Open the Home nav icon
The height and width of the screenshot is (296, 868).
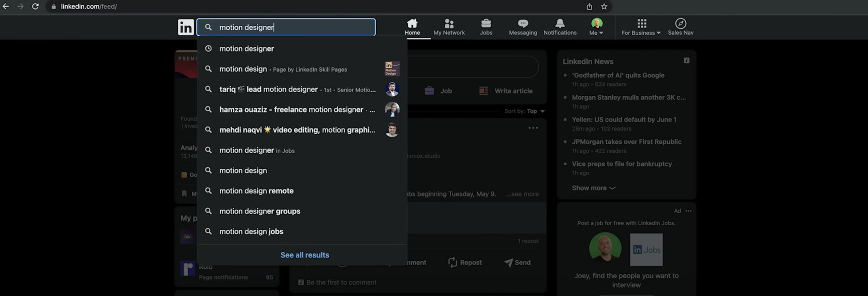[x=412, y=27]
